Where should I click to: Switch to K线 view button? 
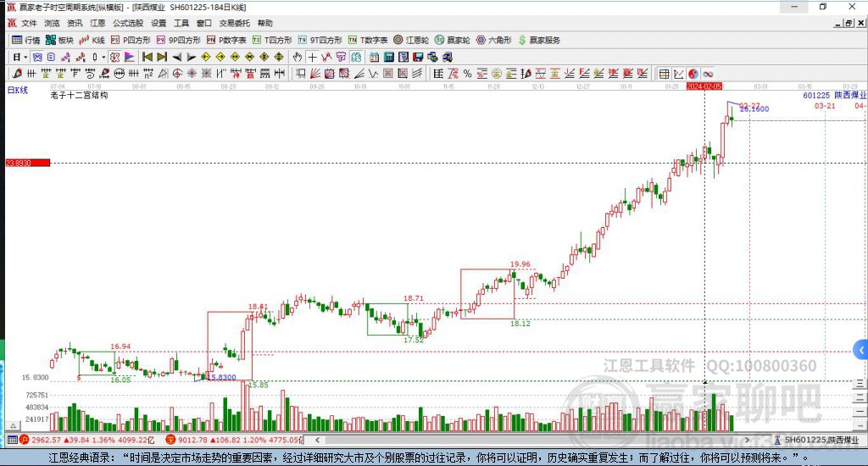[x=92, y=40]
